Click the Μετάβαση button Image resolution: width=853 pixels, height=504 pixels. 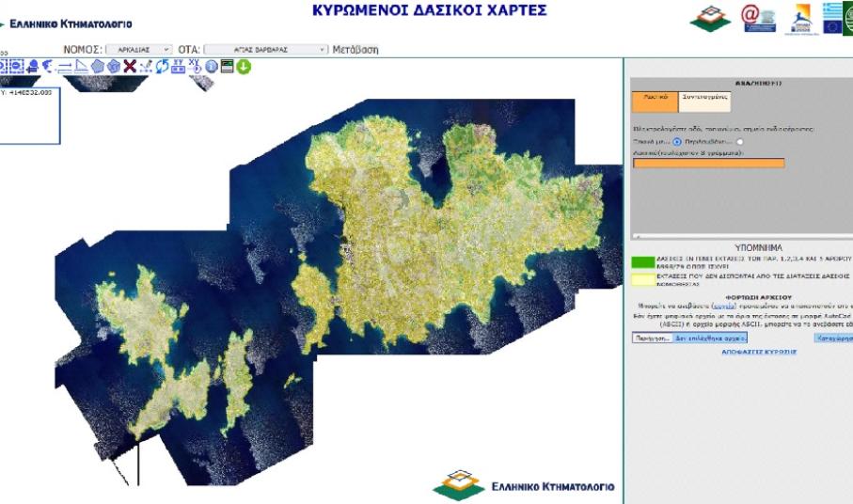355,49
